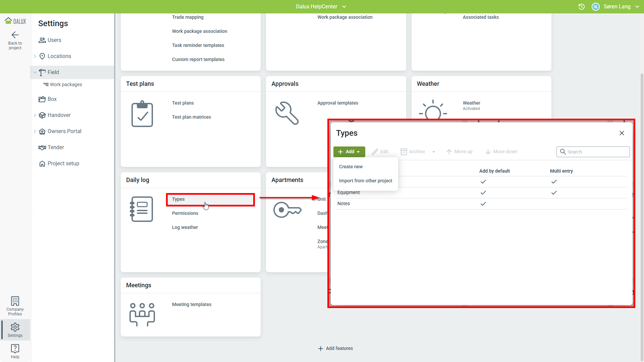644x362 pixels.
Task: Collapse the Field tree item
Action: click(x=35, y=72)
